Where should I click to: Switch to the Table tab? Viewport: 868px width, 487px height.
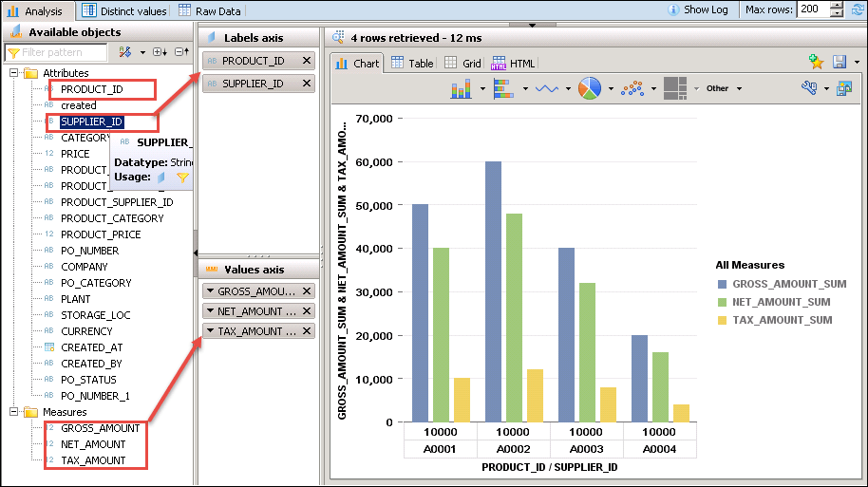coord(411,64)
